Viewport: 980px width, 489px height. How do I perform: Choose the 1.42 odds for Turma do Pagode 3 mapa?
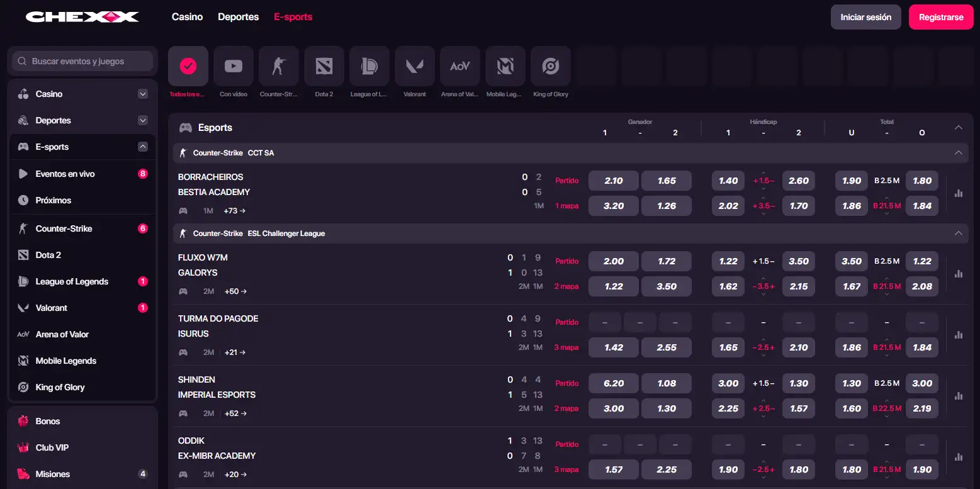pyautogui.click(x=614, y=347)
